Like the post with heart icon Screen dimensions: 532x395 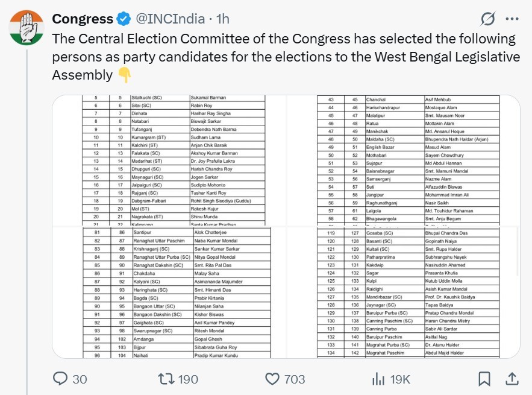pos(272,379)
